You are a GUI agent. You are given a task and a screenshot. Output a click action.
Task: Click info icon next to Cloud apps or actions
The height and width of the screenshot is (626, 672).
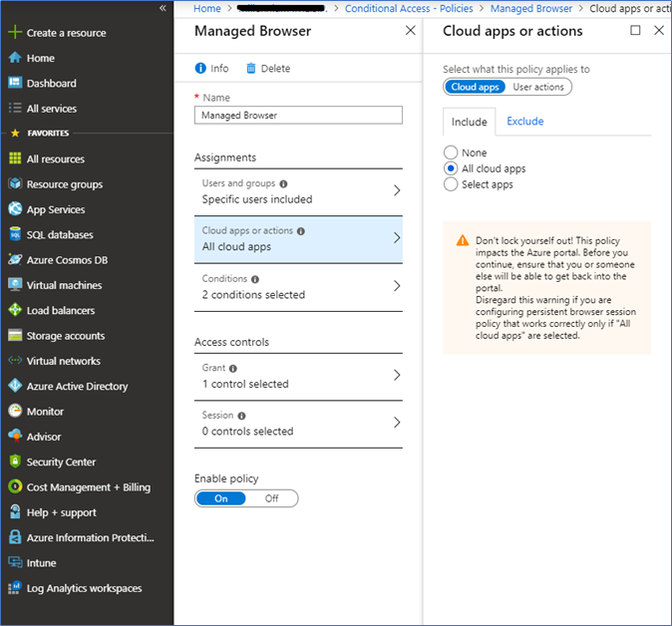301,231
